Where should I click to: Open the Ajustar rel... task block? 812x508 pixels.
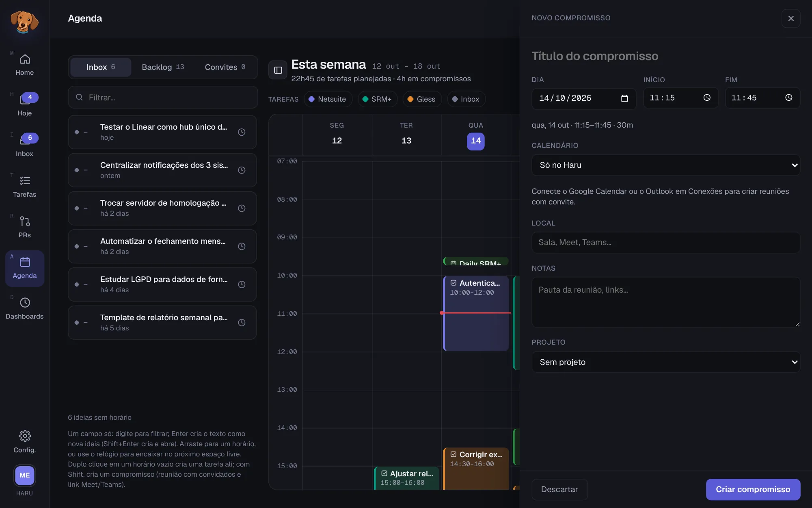click(406, 478)
